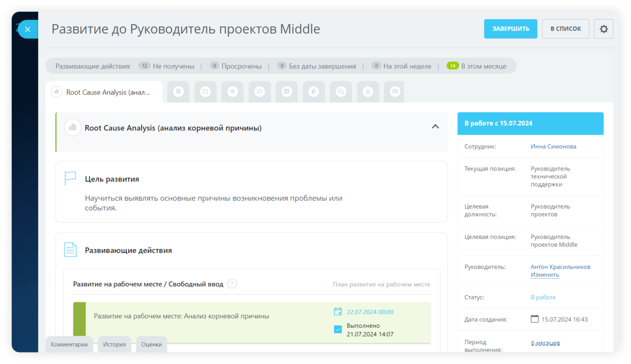631x364 pixels.
Task: Filter by Без даты завершения
Action: (316, 66)
